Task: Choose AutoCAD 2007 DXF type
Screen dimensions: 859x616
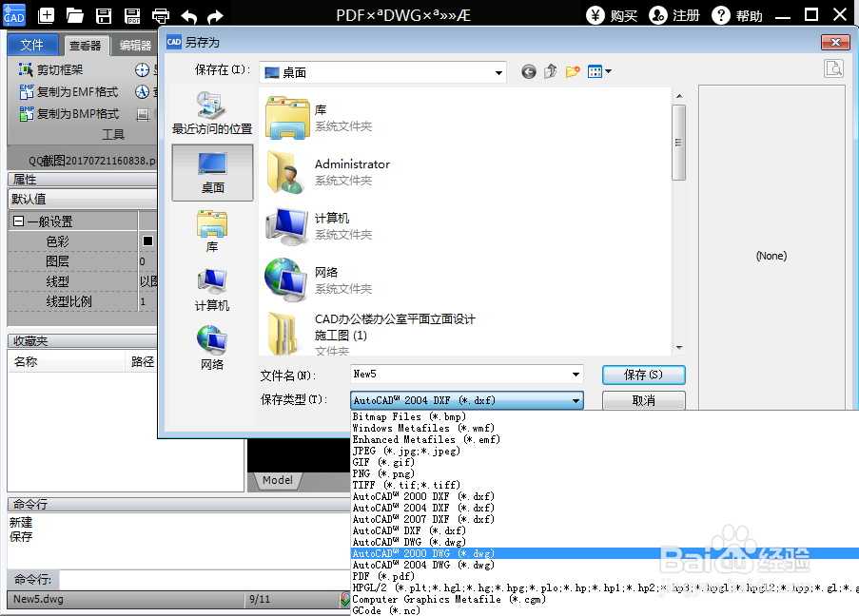Action: (605, 519)
